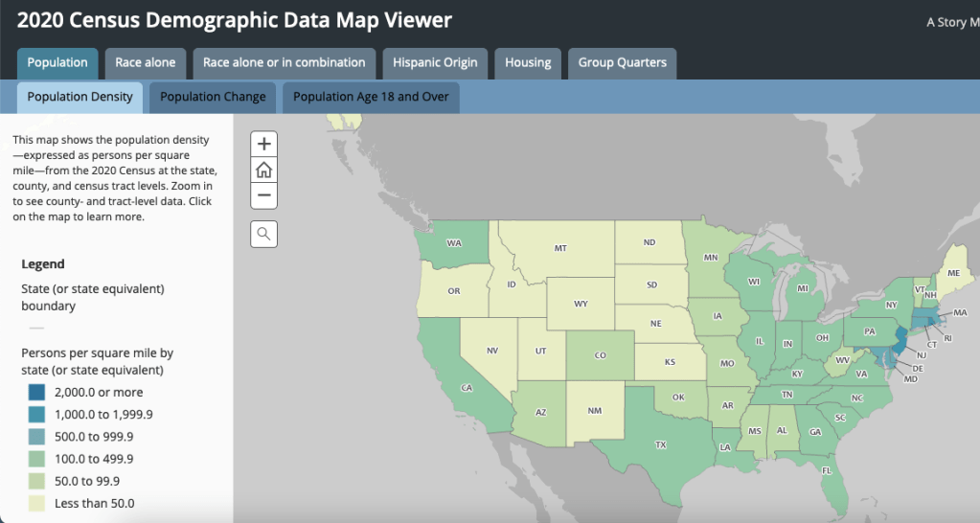The width and height of the screenshot is (980, 523).
Task: Open the Housing tab
Action: coord(528,63)
